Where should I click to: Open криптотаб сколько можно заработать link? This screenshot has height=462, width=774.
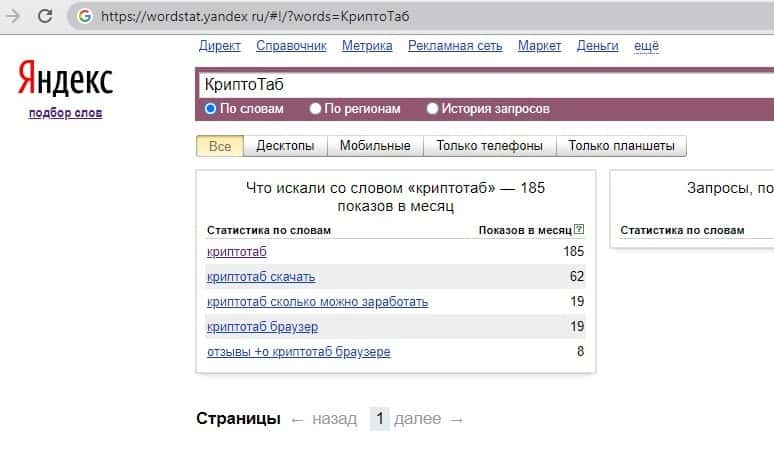coord(317,302)
